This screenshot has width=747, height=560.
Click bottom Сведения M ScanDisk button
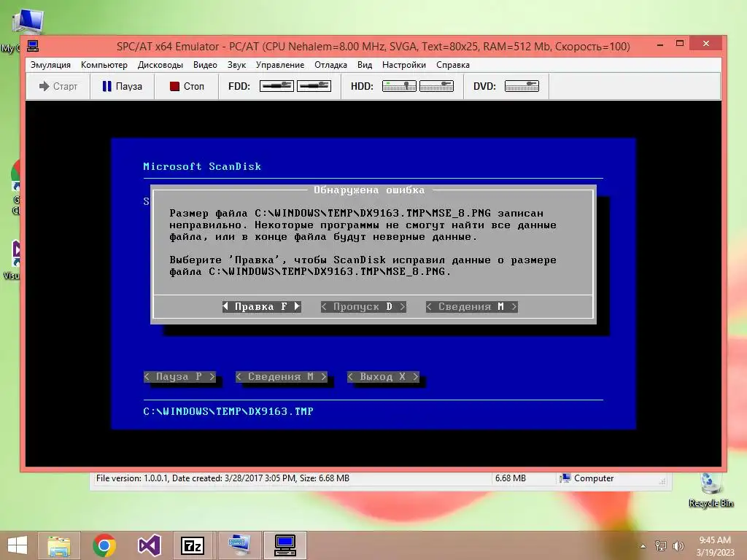coord(282,377)
